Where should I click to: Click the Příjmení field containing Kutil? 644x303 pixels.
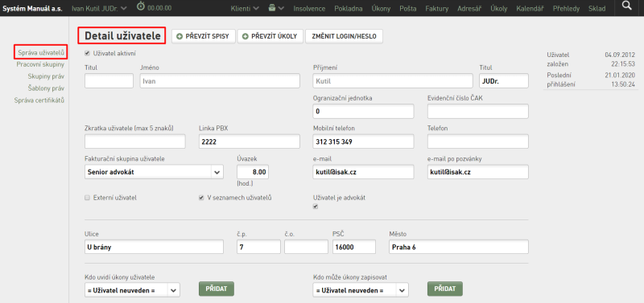tap(393, 80)
